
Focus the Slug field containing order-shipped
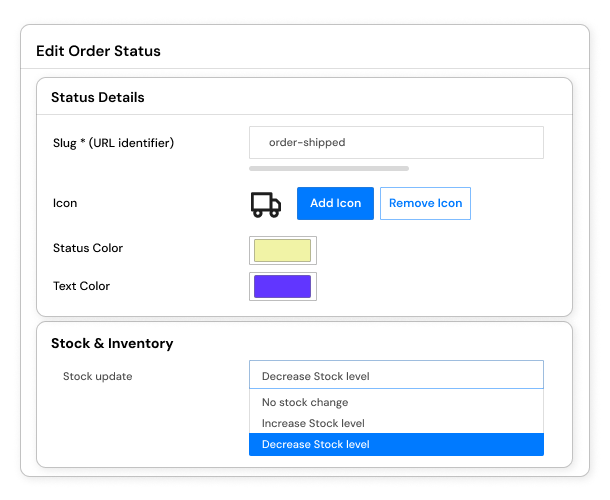pyautogui.click(x=396, y=142)
